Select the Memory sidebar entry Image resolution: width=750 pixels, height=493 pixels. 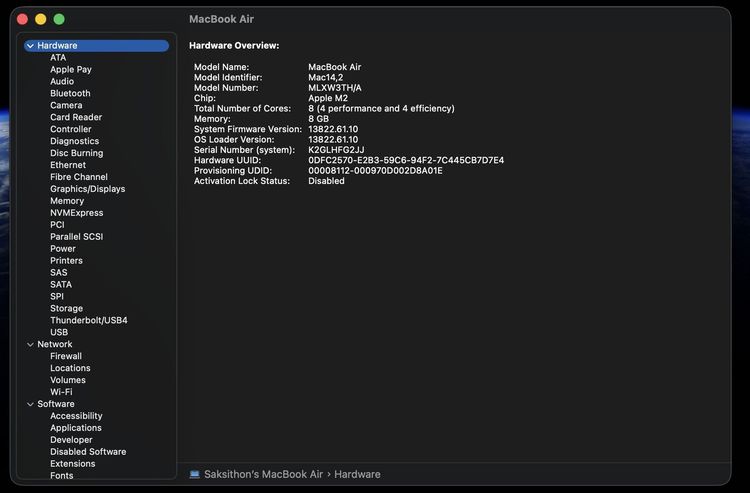(67, 201)
